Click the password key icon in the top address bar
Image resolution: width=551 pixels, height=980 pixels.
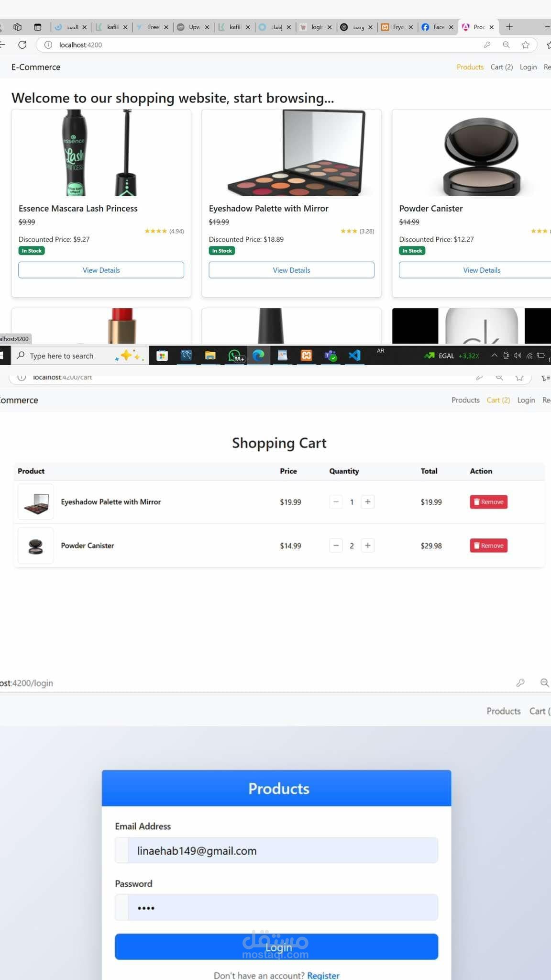(487, 45)
